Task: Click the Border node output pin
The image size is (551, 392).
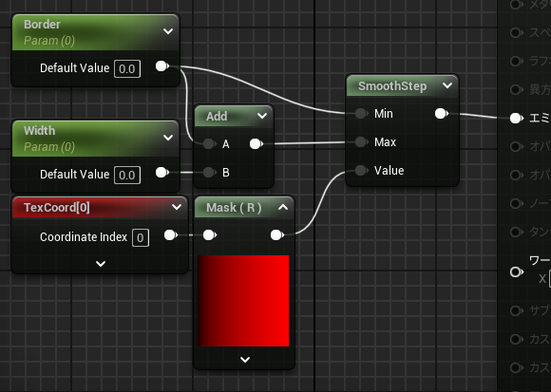Action: tap(162, 66)
